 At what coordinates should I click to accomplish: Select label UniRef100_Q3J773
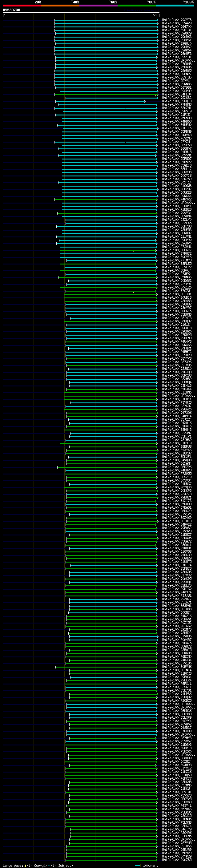coord(177,494)
